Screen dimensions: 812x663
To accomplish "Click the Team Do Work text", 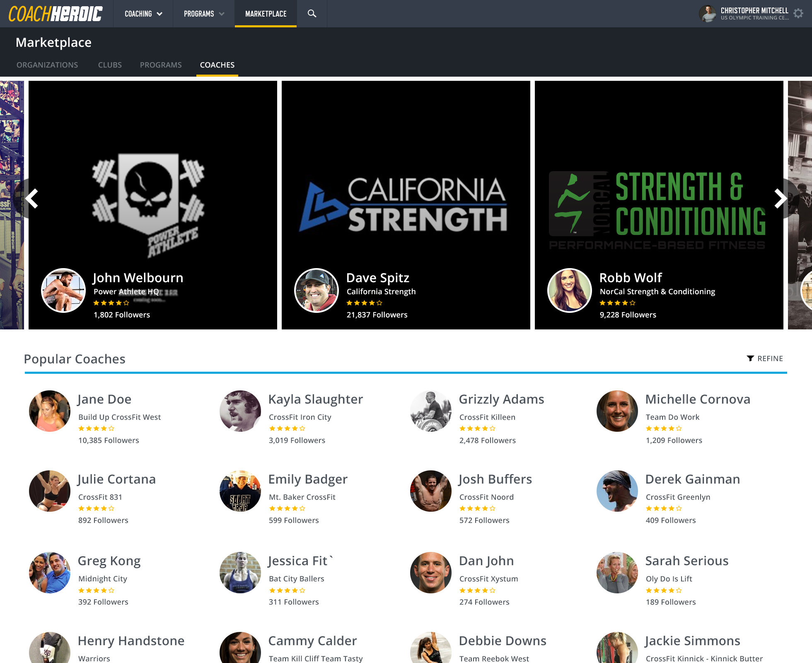I will pos(672,417).
